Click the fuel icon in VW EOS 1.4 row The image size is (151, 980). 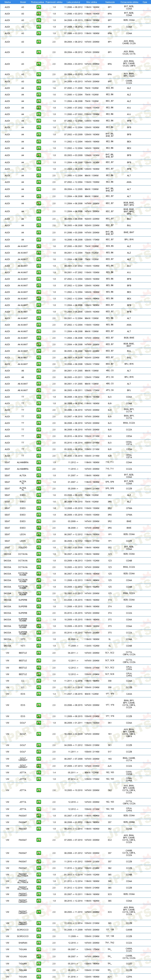[38, 694]
